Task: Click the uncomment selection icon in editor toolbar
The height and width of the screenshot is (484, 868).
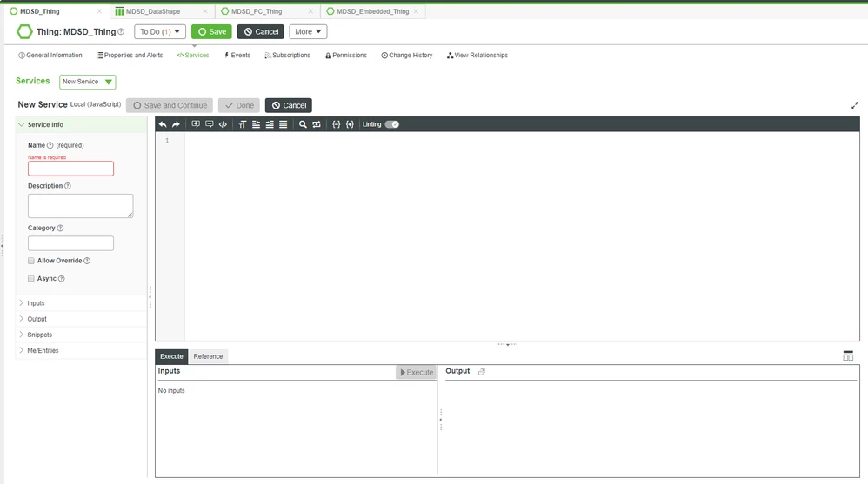Action: point(210,124)
